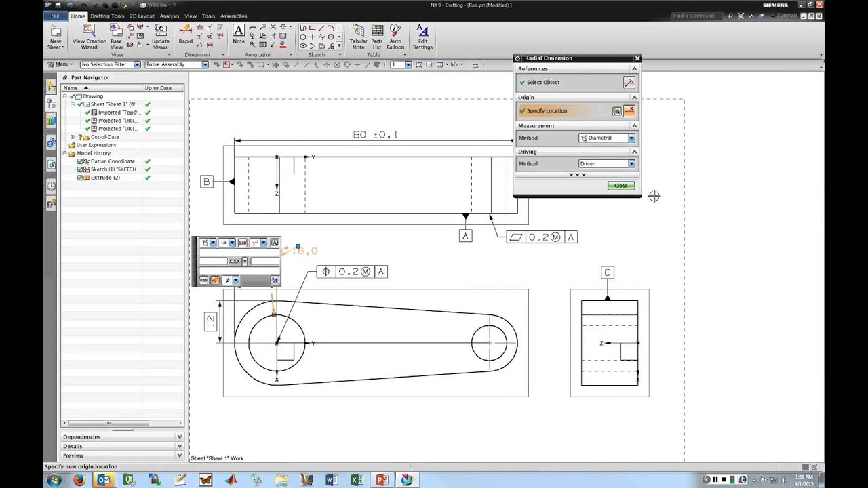Click the Origin Tool icon in dialog
The height and width of the screenshot is (488, 868).
617,110
